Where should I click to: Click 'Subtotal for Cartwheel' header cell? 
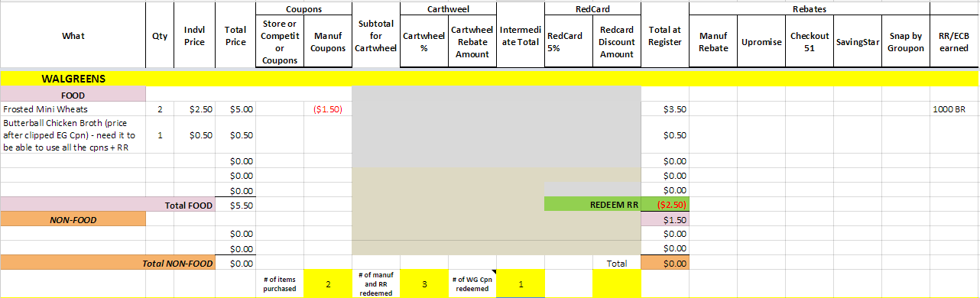(x=376, y=35)
